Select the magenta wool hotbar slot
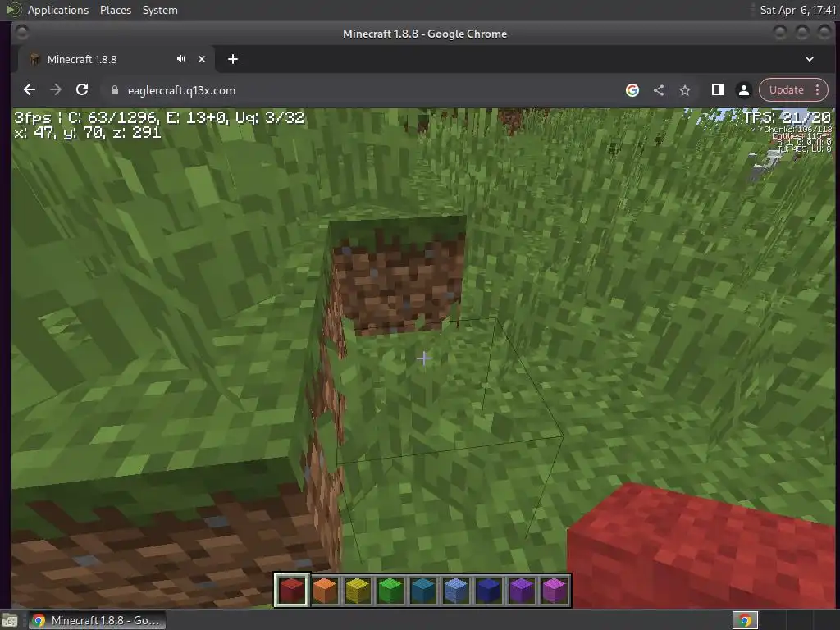Image resolution: width=840 pixels, height=630 pixels. pyautogui.click(x=554, y=591)
